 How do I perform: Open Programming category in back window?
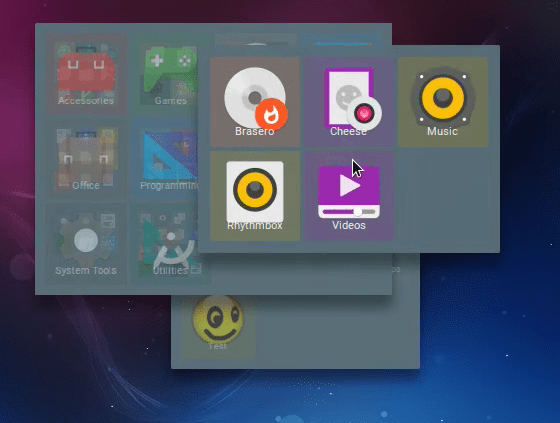[165, 159]
